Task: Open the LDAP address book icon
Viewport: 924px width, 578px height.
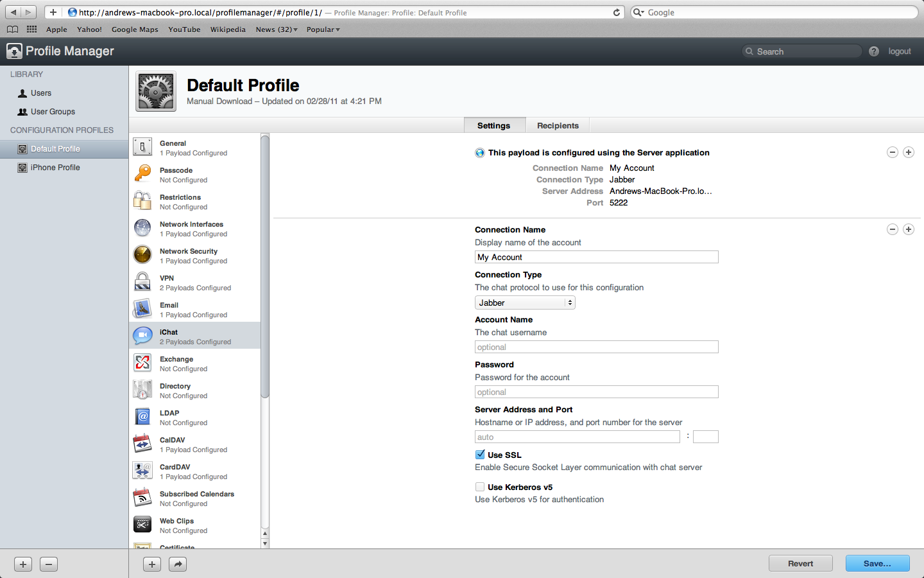Action: pos(142,417)
